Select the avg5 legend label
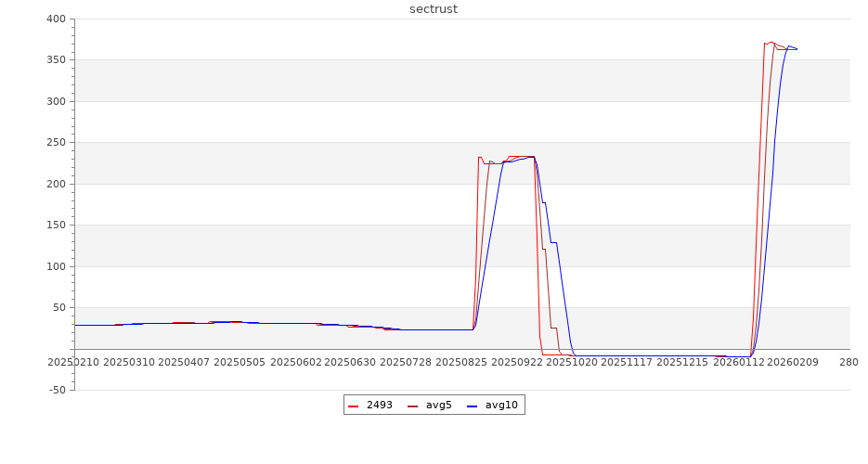This screenshot has height=464, width=868. [x=438, y=405]
